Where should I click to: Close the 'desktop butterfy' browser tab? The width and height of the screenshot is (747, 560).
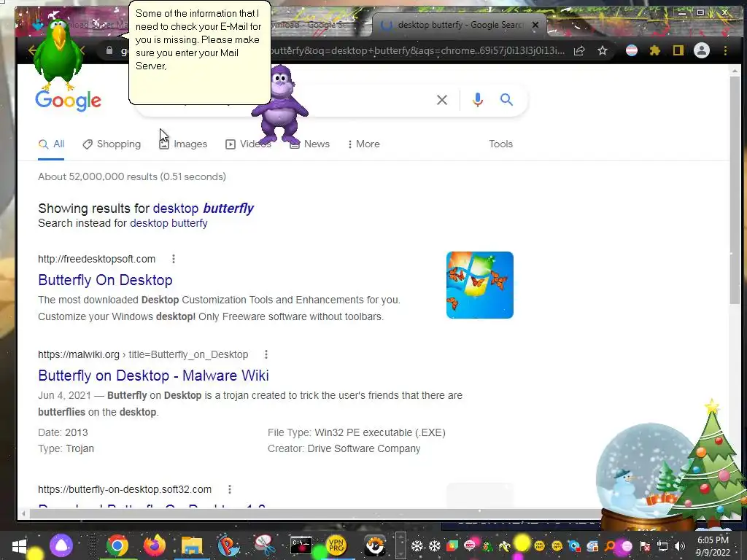[535, 25]
